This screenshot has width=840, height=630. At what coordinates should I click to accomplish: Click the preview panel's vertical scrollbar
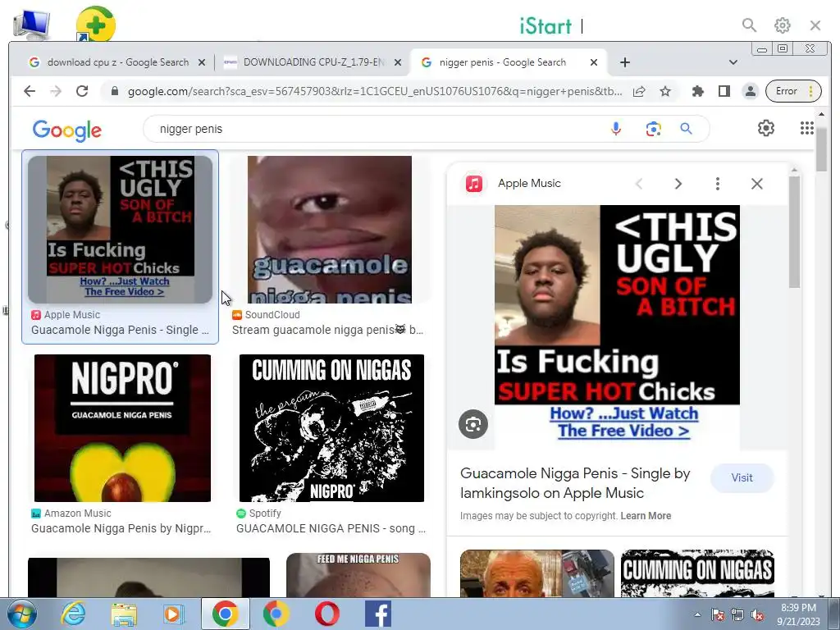coord(794,231)
